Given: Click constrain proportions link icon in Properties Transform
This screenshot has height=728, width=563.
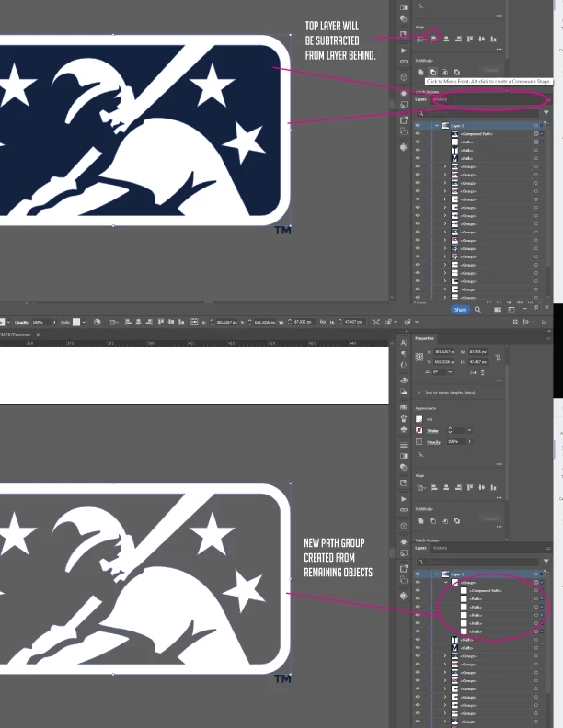Looking at the screenshot, I should tap(498, 357).
